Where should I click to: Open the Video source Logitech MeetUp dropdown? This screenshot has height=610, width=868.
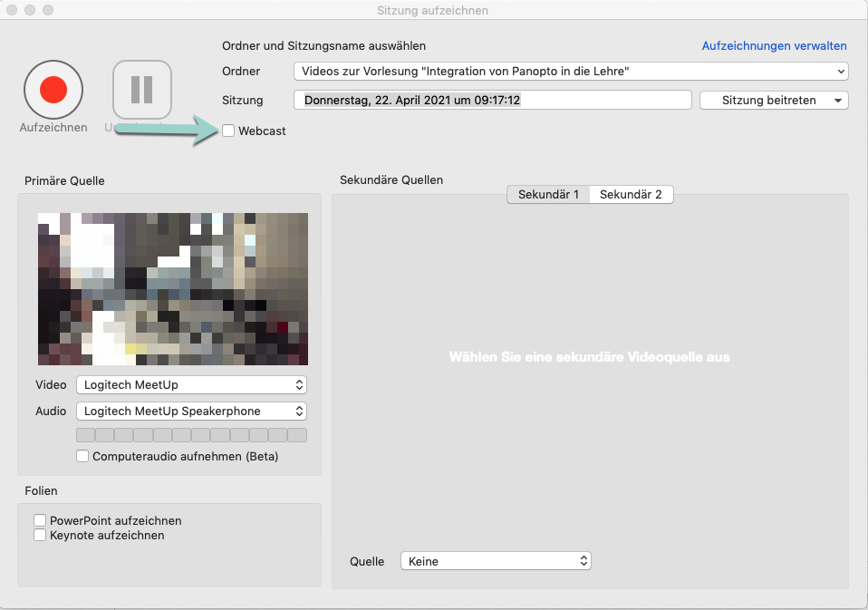point(191,385)
